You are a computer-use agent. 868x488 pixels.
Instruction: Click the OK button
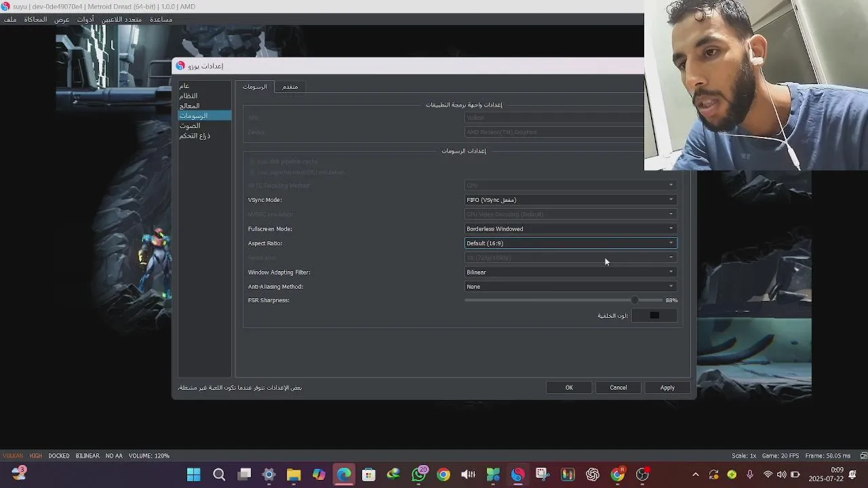[x=569, y=388]
